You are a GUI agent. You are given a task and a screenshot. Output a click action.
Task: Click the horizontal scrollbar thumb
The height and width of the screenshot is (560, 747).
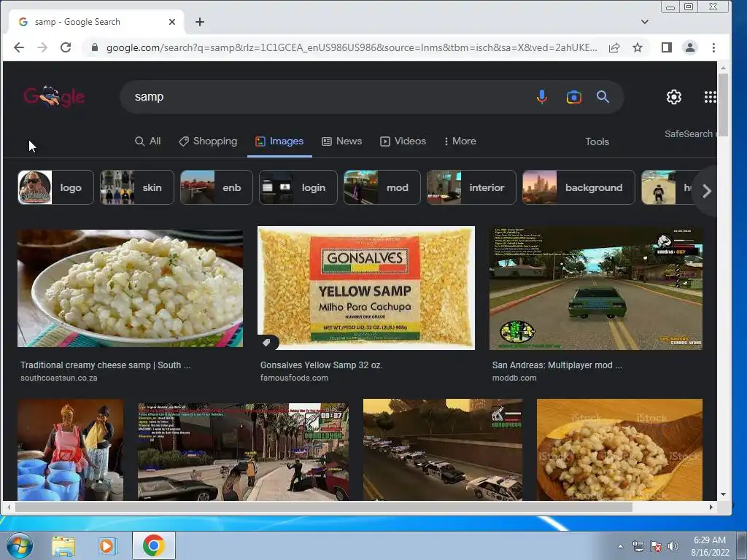point(323,507)
